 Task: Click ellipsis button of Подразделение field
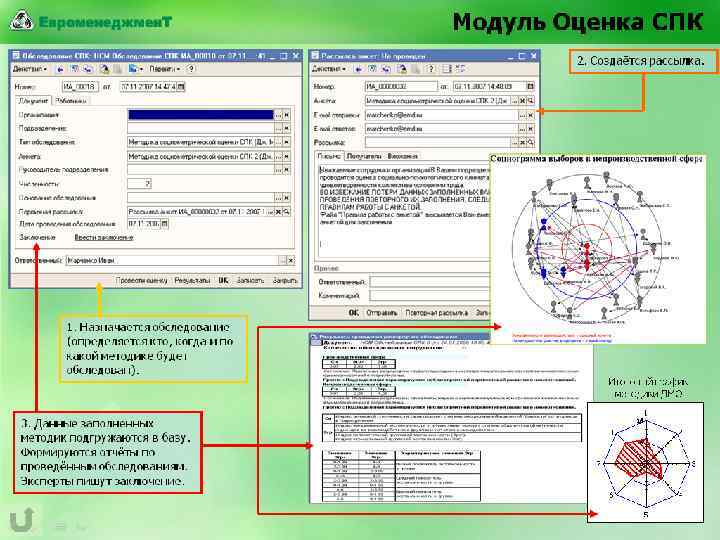coord(278,129)
